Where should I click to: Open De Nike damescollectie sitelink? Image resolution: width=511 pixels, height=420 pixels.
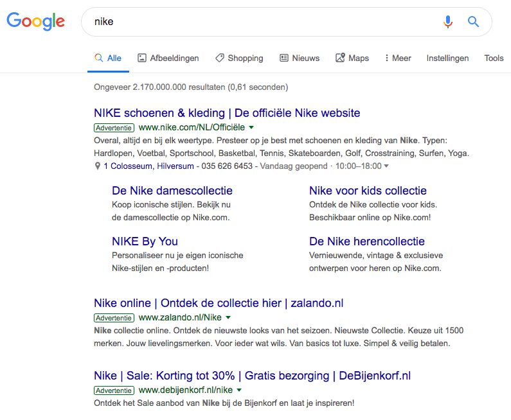pos(172,191)
